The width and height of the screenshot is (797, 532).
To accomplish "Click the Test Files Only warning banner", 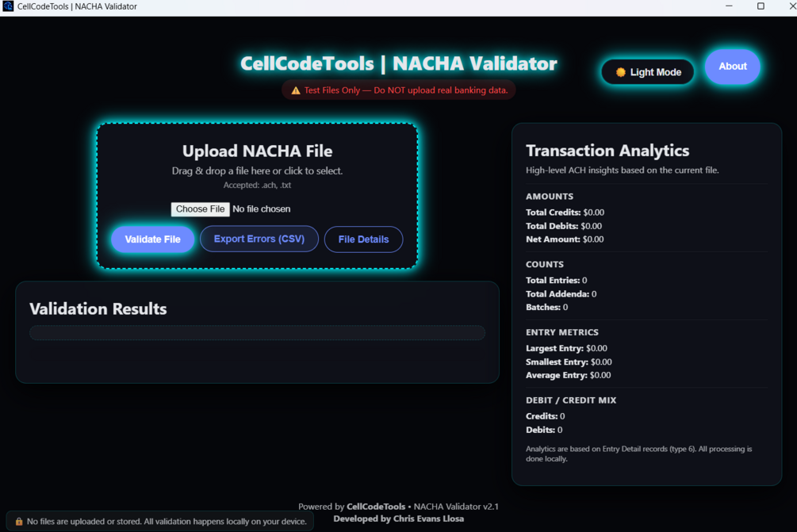I will click(398, 90).
